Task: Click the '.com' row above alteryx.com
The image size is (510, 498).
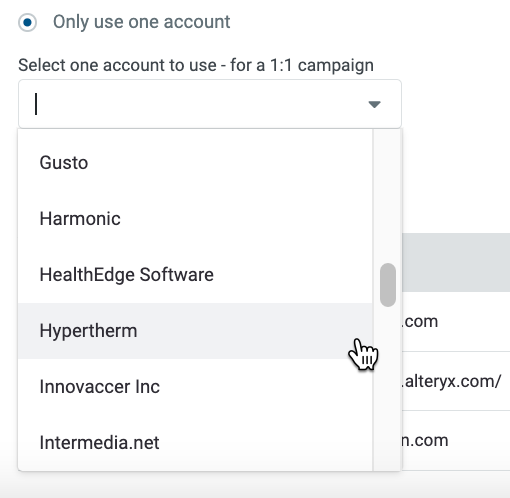Action: click(421, 322)
